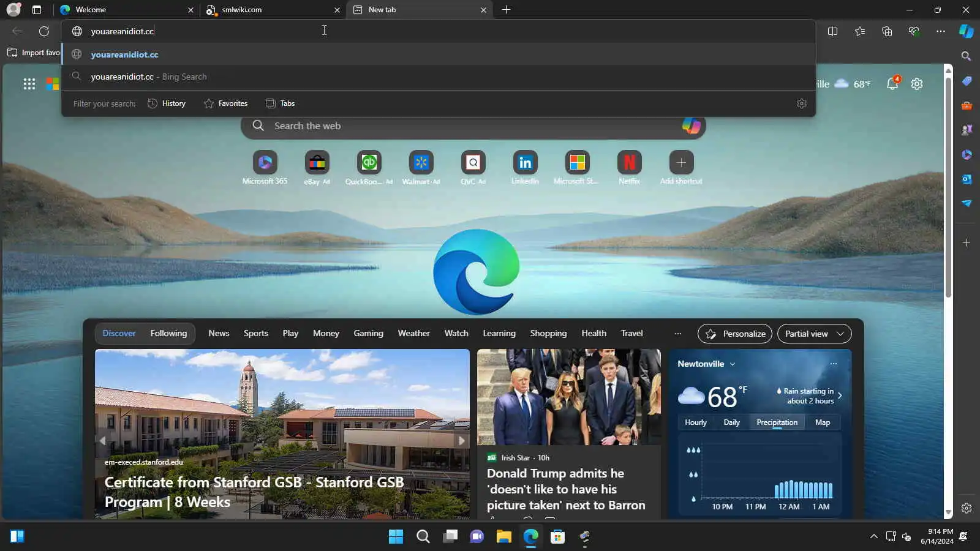The height and width of the screenshot is (551, 980).
Task: Switch to the smlwiki.com tab
Action: (273, 10)
